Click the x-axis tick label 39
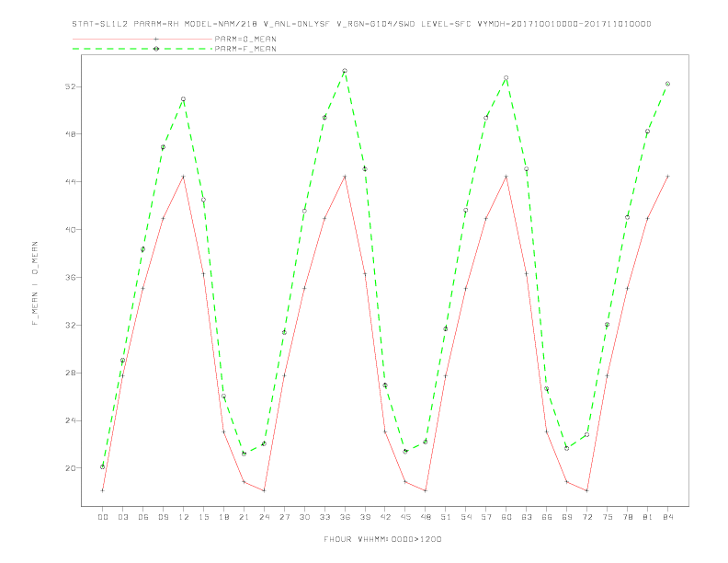Screen dimensions: 728x563 (365, 517)
